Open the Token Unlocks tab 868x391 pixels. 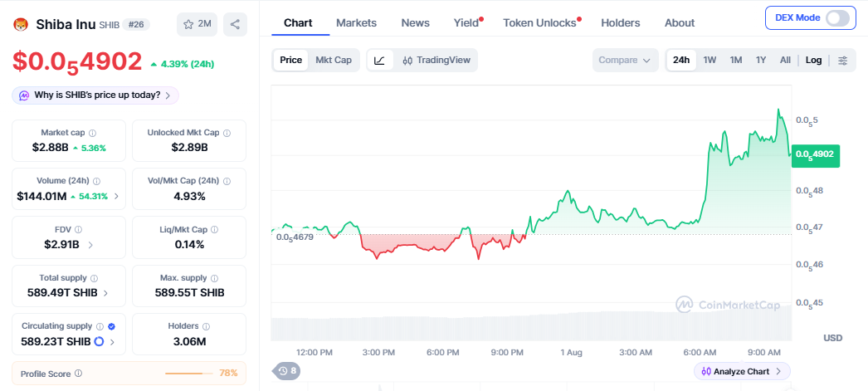point(540,22)
